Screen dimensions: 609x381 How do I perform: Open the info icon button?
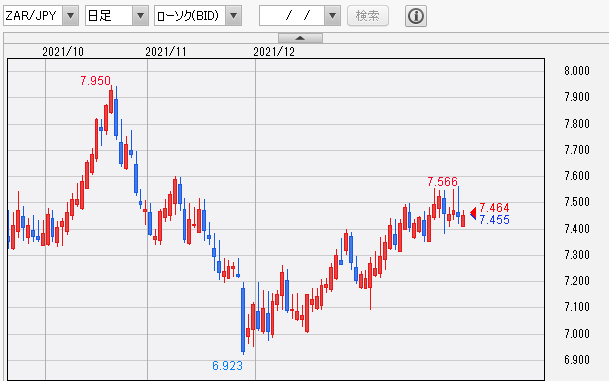416,16
